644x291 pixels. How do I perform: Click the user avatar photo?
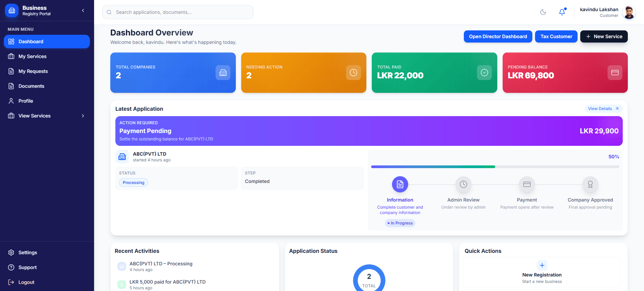coord(629,12)
